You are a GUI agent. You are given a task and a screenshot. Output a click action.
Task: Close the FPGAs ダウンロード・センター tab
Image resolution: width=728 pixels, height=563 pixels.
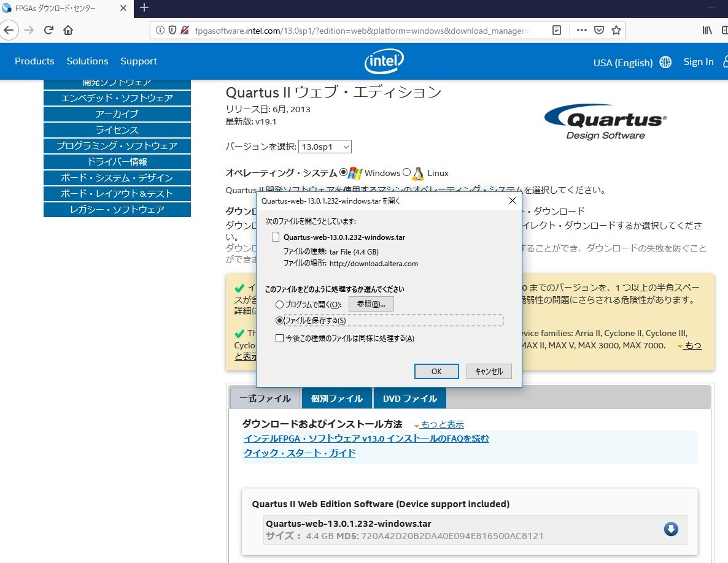pyautogui.click(x=123, y=9)
